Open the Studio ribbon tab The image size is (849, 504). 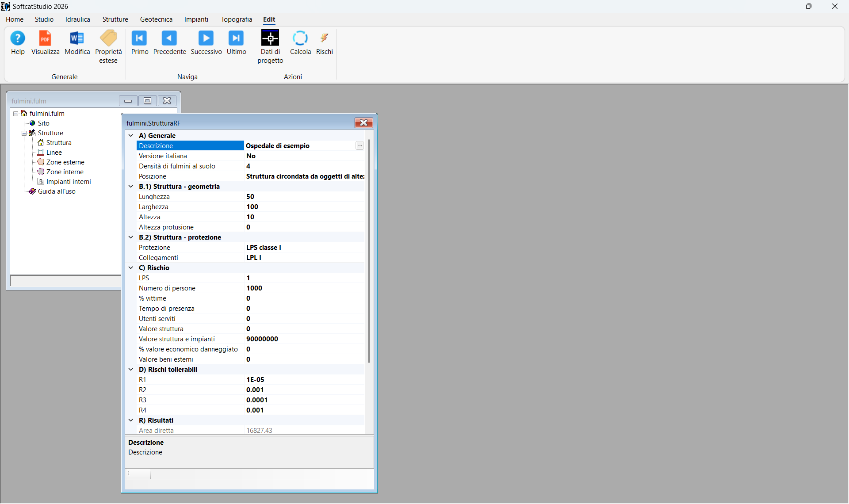point(44,19)
